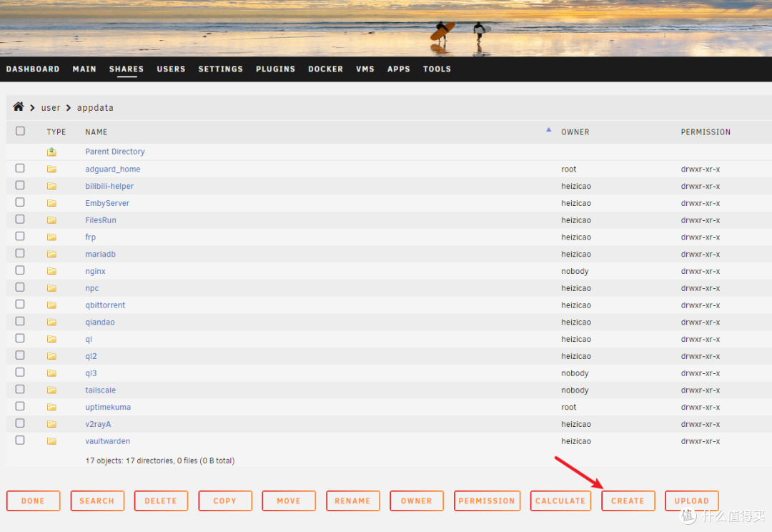Click the FilesRun folder icon
772x532 pixels.
[x=51, y=220]
